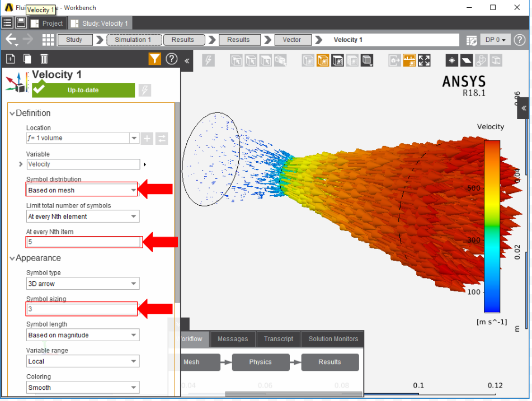Toggle the orange ruler scale icon

pyautogui.click(x=409, y=61)
